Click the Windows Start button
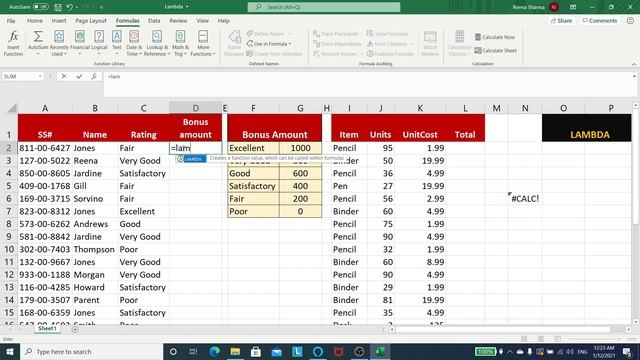The image size is (640, 360). pyautogui.click(x=10, y=351)
